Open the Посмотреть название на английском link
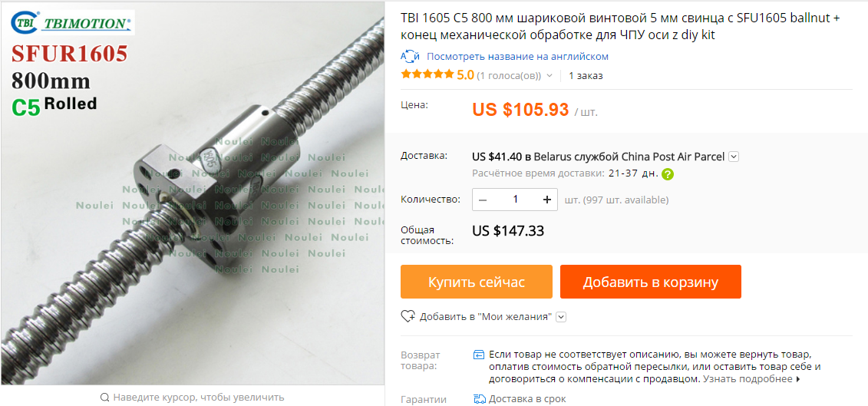 click(517, 57)
